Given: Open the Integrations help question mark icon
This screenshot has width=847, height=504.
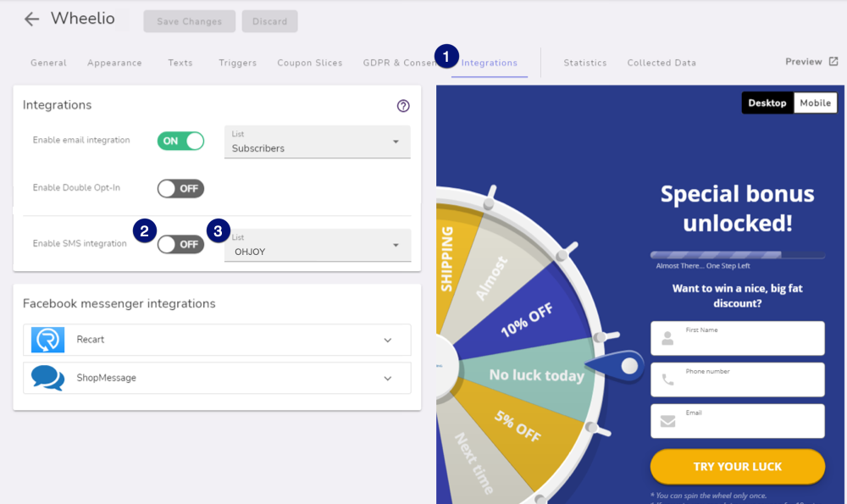Looking at the screenshot, I should pyautogui.click(x=403, y=106).
